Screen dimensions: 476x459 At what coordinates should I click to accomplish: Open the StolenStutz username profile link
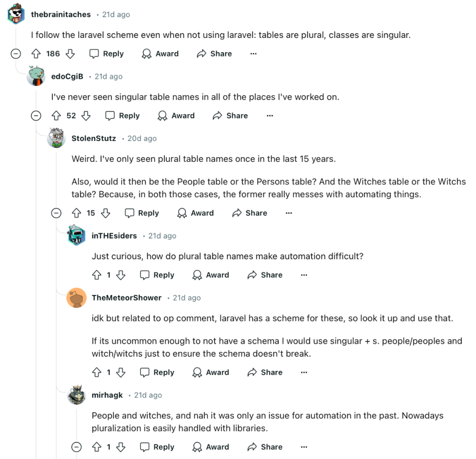[x=94, y=138]
